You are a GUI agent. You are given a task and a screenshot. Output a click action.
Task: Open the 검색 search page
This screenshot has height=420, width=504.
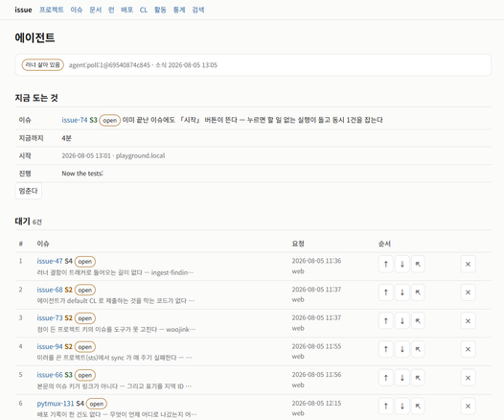click(x=198, y=10)
